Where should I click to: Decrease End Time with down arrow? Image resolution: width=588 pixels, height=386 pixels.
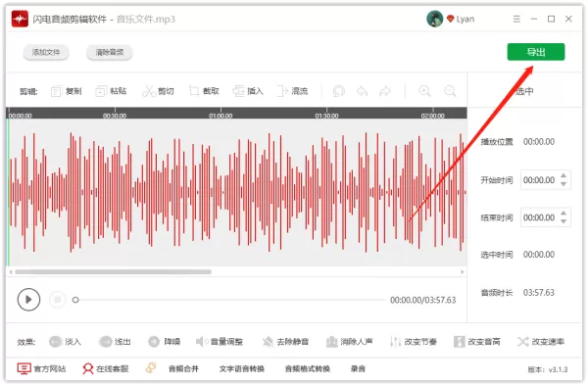tap(563, 221)
